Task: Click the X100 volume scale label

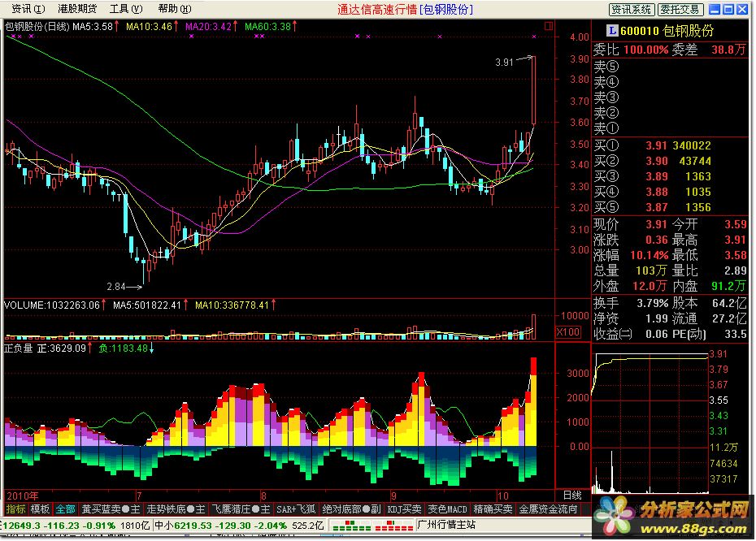Action: (567, 332)
